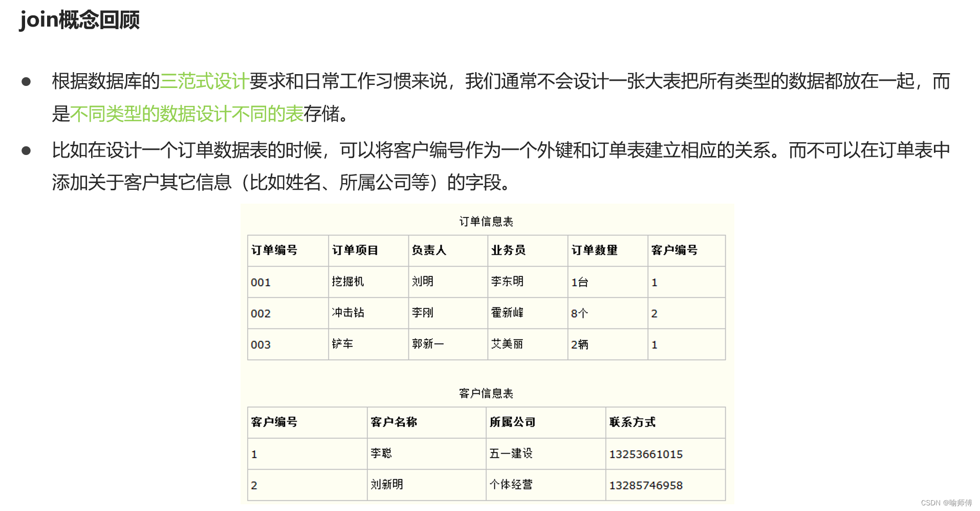Image resolution: width=980 pixels, height=511 pixels.
Task: Click company cell '五一建设'
Action: (546, 454)
